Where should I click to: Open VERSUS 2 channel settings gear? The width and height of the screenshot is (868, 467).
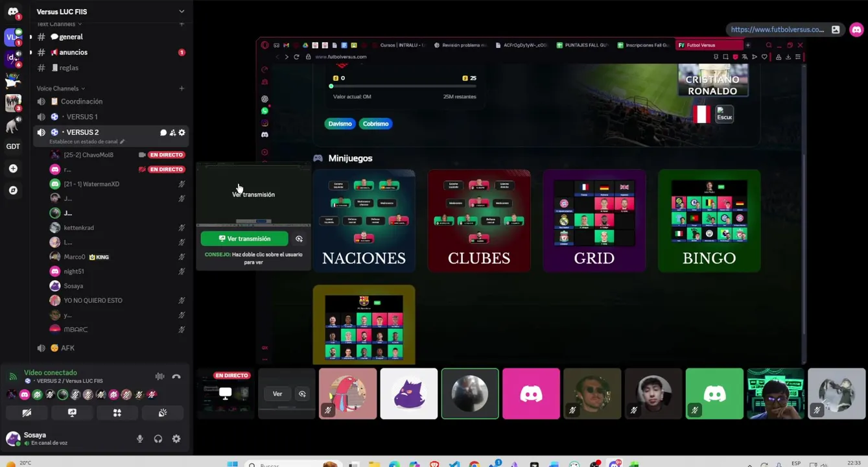182,132
